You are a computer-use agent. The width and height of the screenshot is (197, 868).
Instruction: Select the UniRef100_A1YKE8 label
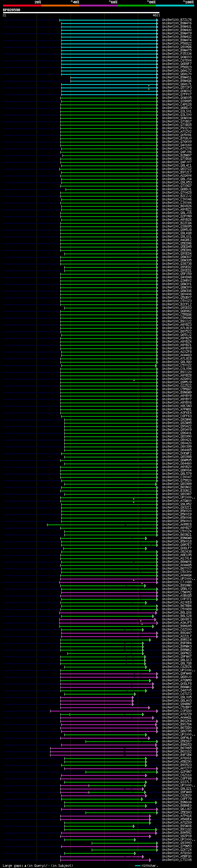click(x=176, y=603)
